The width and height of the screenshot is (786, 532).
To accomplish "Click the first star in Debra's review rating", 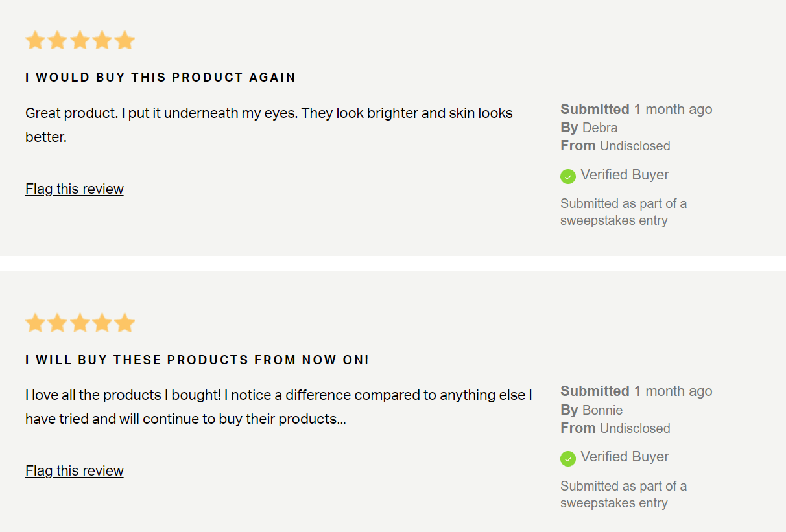I will 35,41.
